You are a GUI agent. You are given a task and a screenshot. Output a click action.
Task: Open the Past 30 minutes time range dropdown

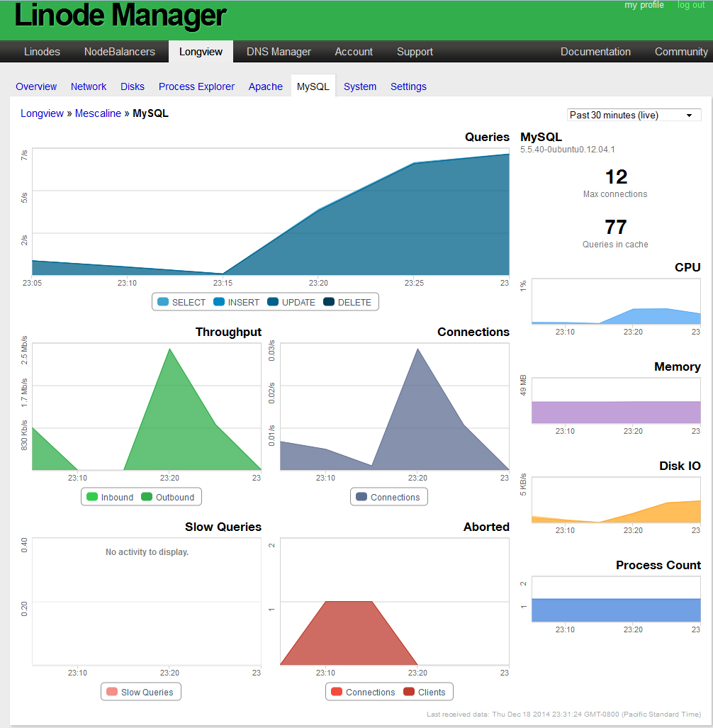pyautogui.click(x=634, y=115)
